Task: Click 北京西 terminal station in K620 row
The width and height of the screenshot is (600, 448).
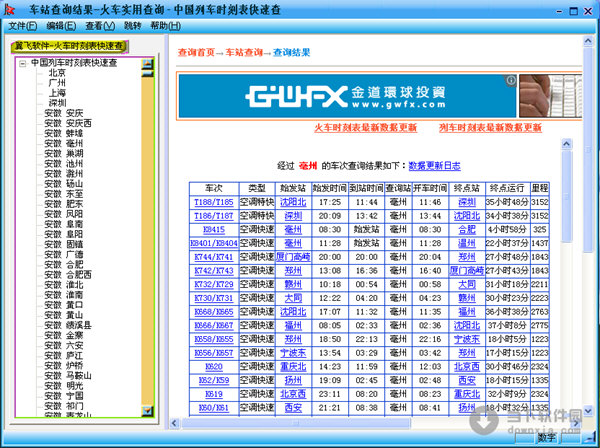Action: pos(467,367)
